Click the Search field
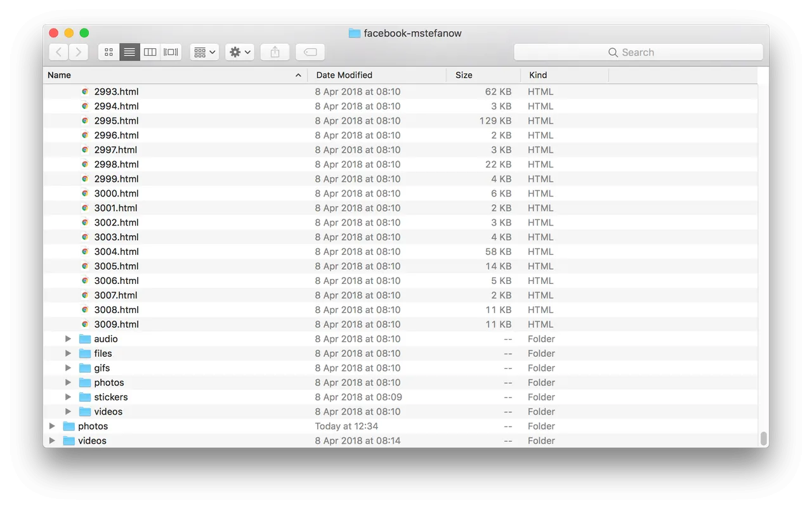 (638, 52)
